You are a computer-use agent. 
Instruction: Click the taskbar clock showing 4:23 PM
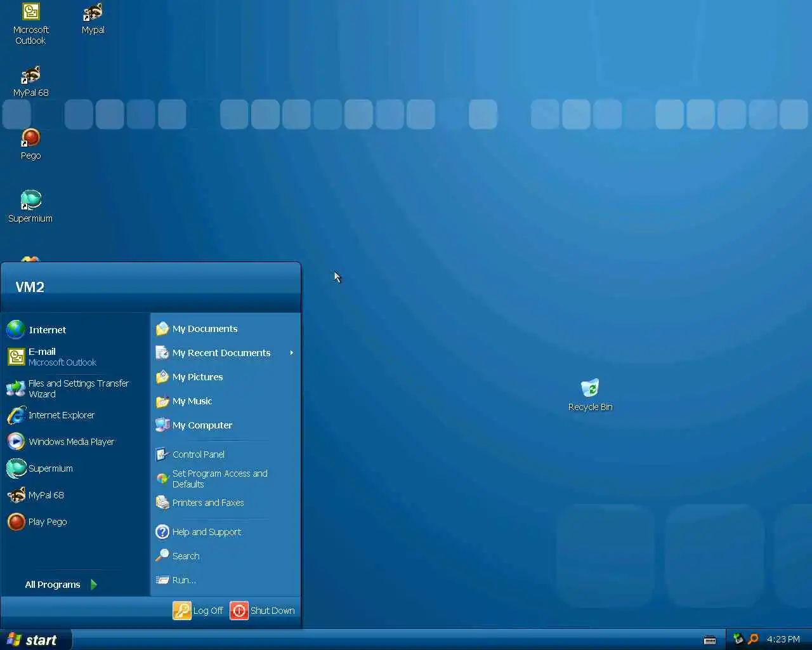pos(783,640)
